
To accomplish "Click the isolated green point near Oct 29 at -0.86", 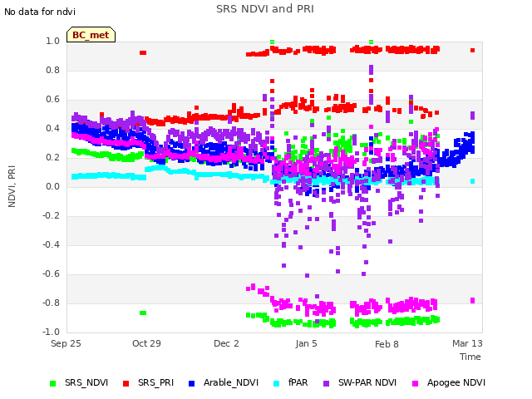I will pyautogui.click(x=143, y=313).
